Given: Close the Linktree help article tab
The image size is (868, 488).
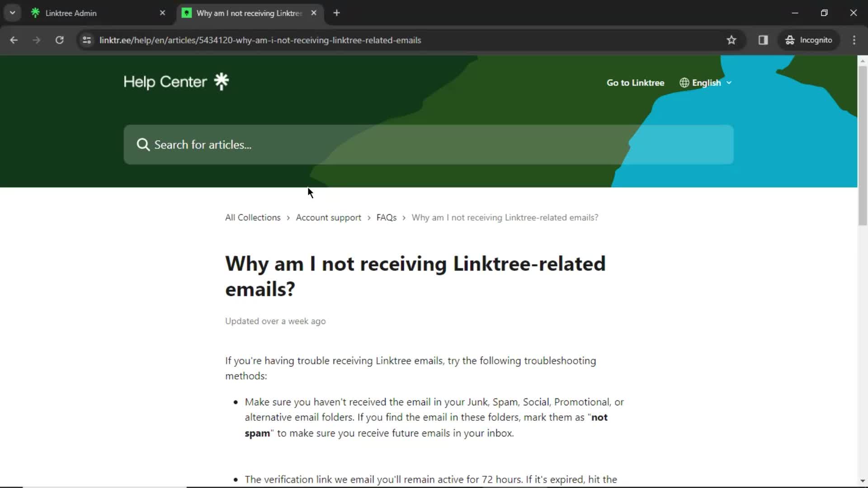Looking at the screenshot, I should (314, 13).
